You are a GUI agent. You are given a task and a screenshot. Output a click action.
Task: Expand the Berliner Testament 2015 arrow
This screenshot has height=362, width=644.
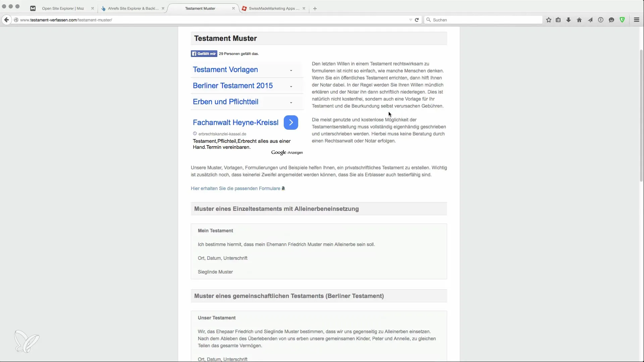(291, 86)
